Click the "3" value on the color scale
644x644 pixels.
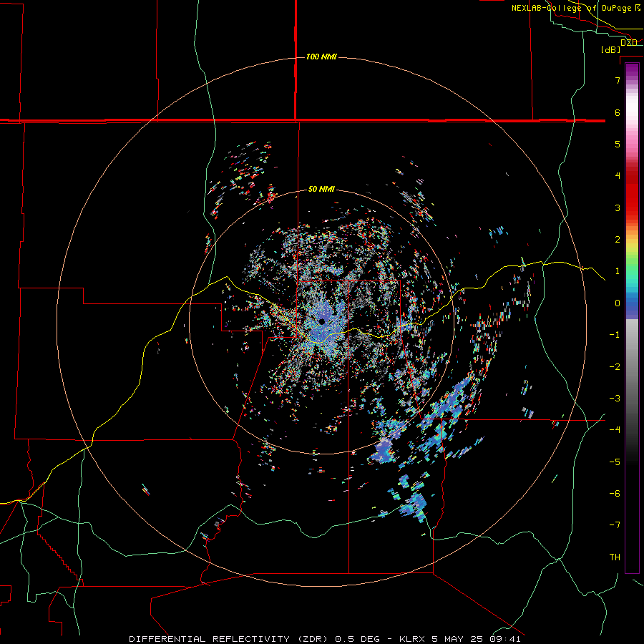[618, 208]
